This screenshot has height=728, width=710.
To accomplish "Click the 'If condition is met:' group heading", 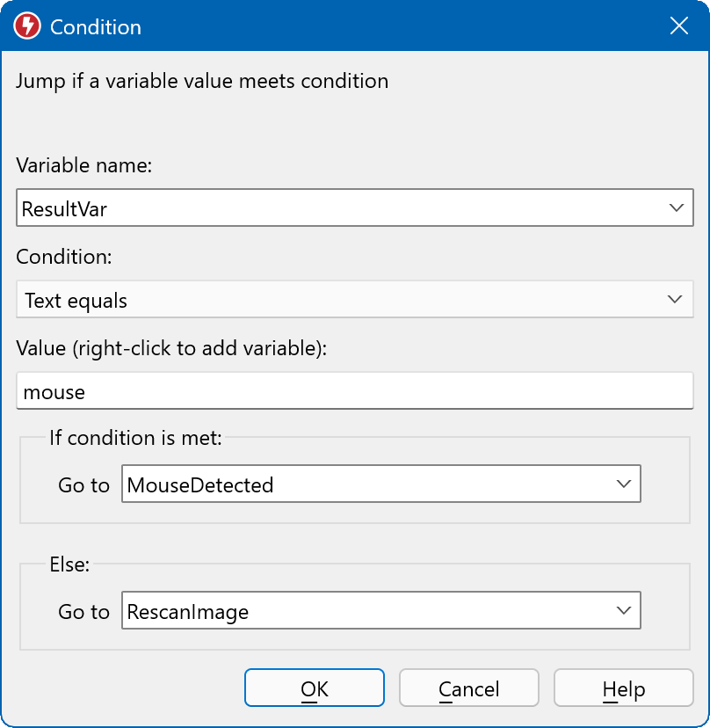I will click(135, 437).
